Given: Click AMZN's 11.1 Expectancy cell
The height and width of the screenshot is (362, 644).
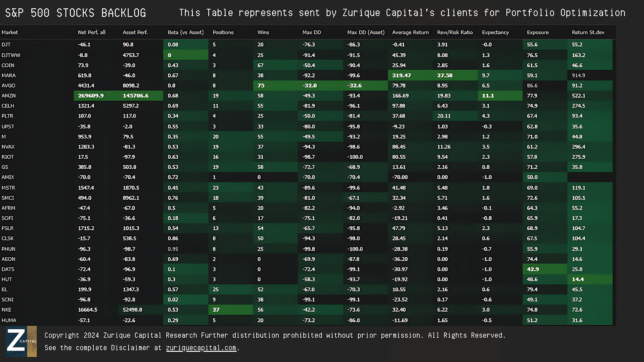Looking at the screenshot, I should pyautogui.click(x=500, y=95).
